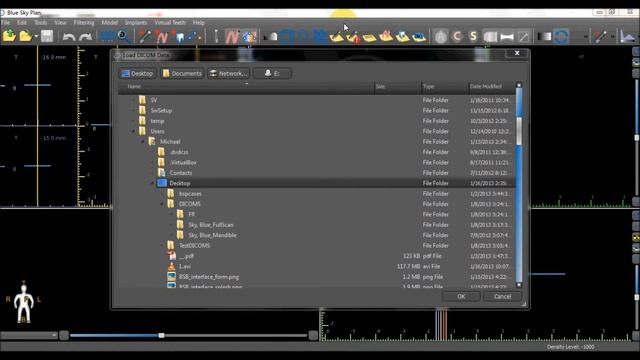
Task: Click the yellow S toolbar icon
Action: [x=473, y=37]
